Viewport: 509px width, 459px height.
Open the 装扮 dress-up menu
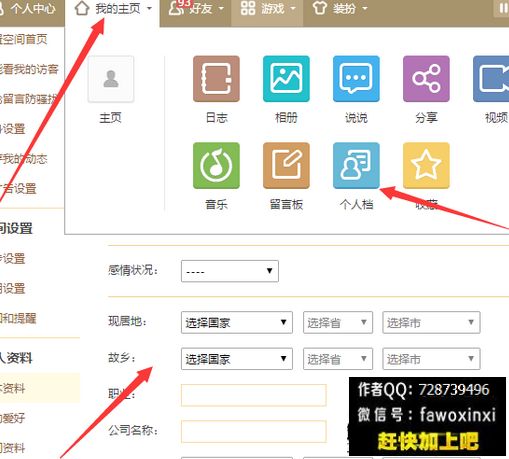coord(339,9)
